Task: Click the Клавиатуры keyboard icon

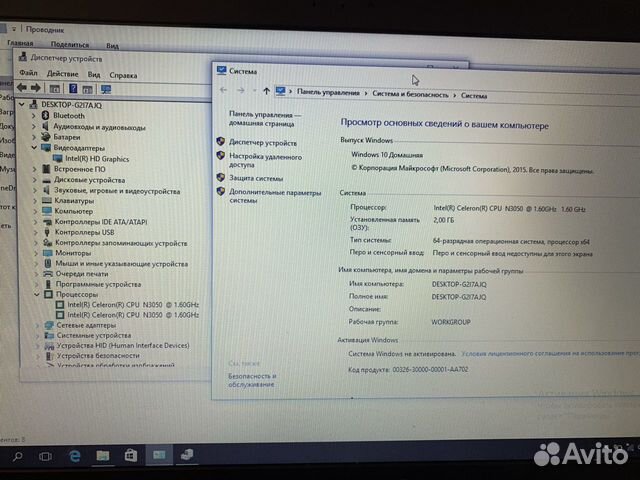Action: [47, 200]
